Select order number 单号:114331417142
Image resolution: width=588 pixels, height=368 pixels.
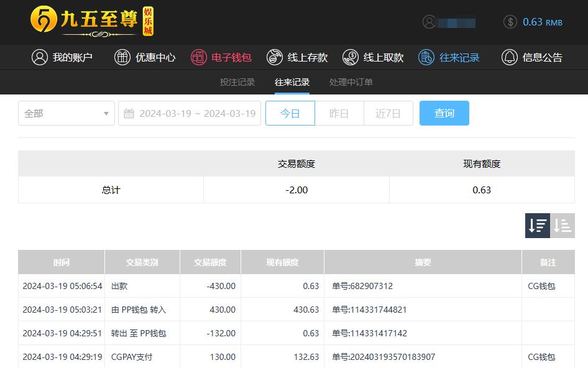369,333
